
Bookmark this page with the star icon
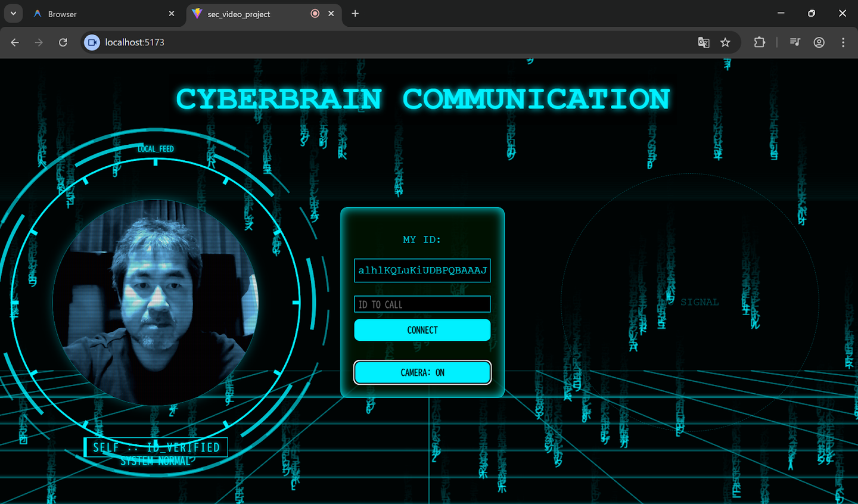coord(725,42)
